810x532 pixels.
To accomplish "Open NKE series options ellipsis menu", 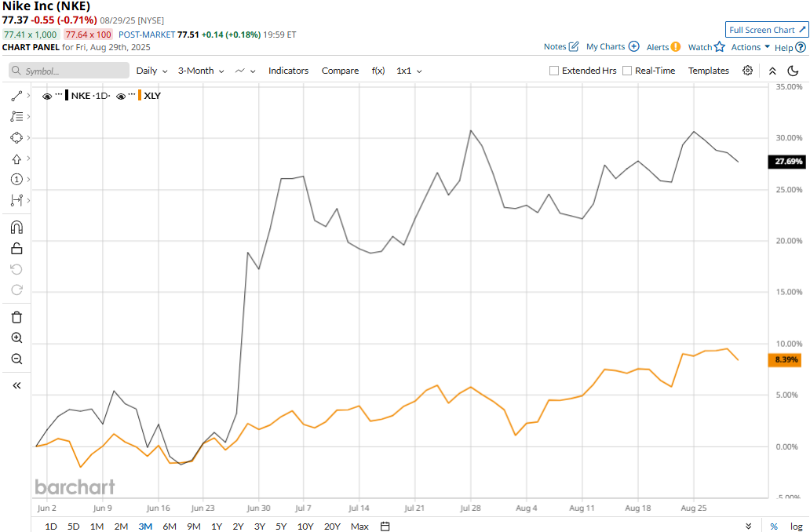I will (58, 96).
